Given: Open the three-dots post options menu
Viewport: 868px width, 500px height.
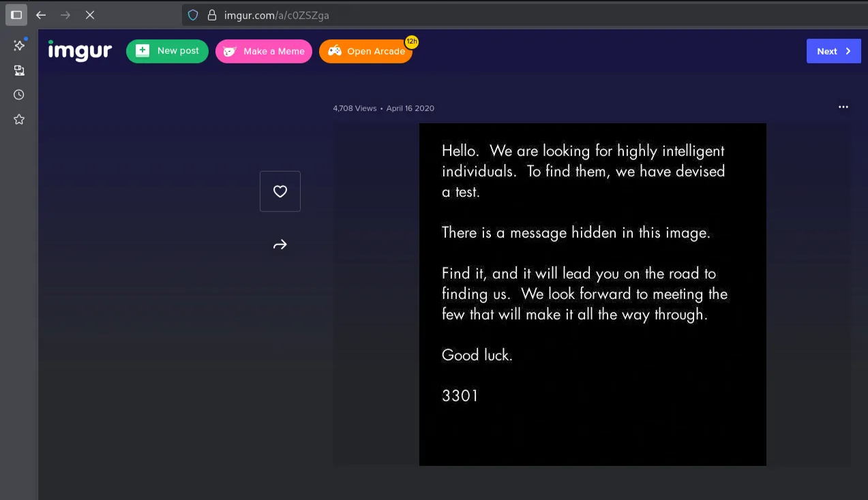Looking at the screenshot, I should pos(843,107).
